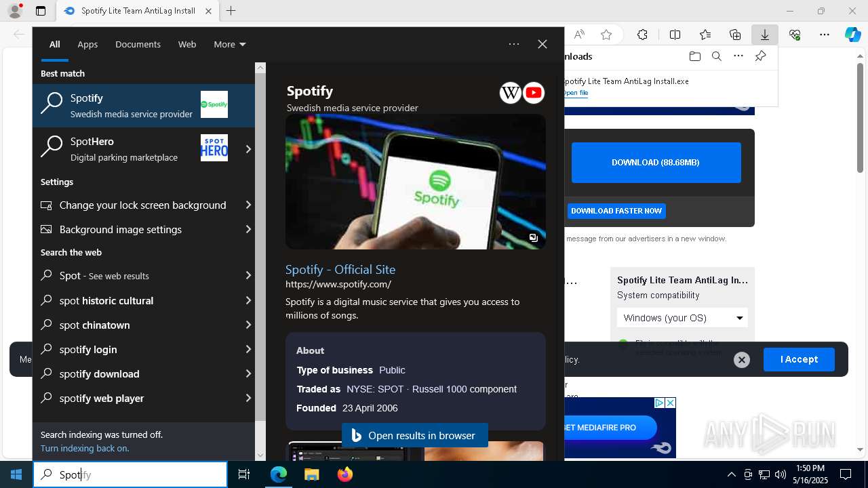Screen dimensions: 868x488
Task: Switch to Web search tab
Action: pyautogui.click(x=187, y=44)
